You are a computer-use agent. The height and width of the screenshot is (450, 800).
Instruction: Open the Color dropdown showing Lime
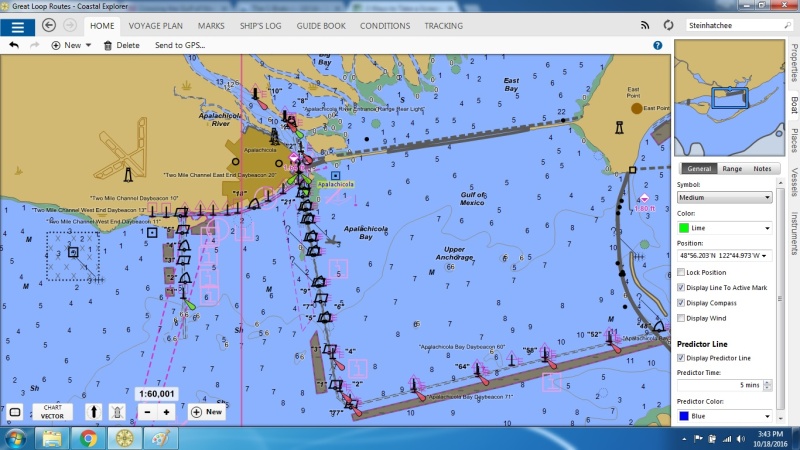(x=724, y=228)
